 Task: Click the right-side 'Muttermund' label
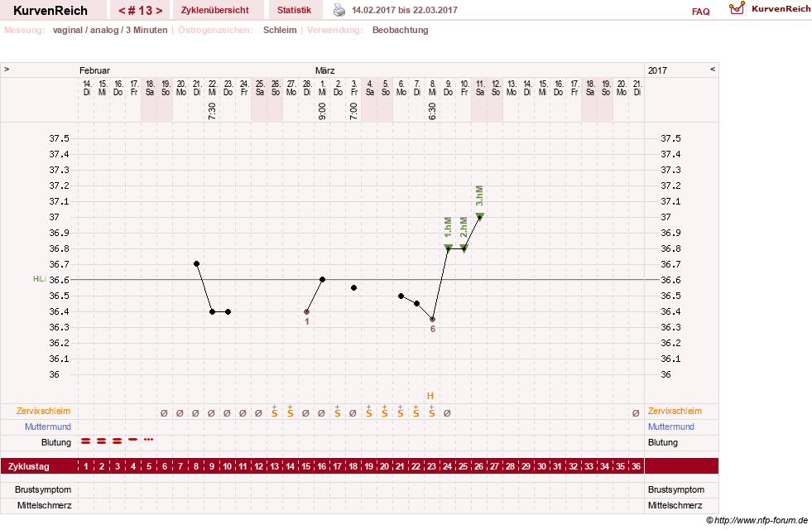point(671,427)
